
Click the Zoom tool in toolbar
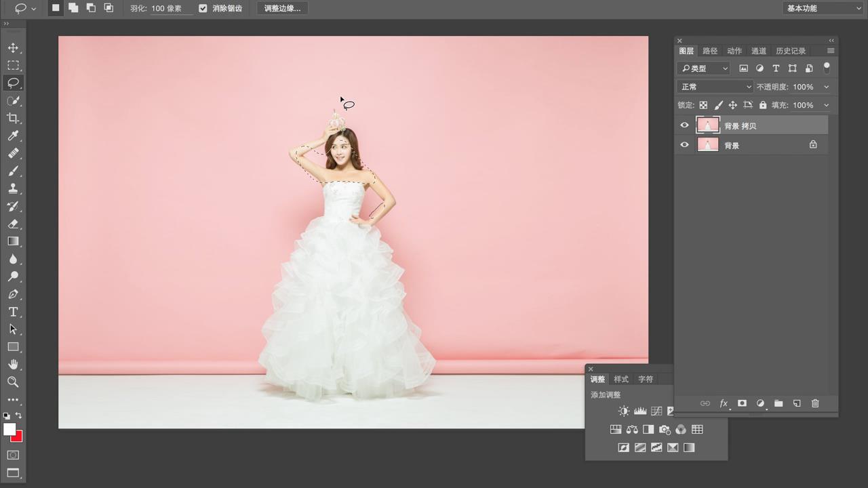pos(13,382)
